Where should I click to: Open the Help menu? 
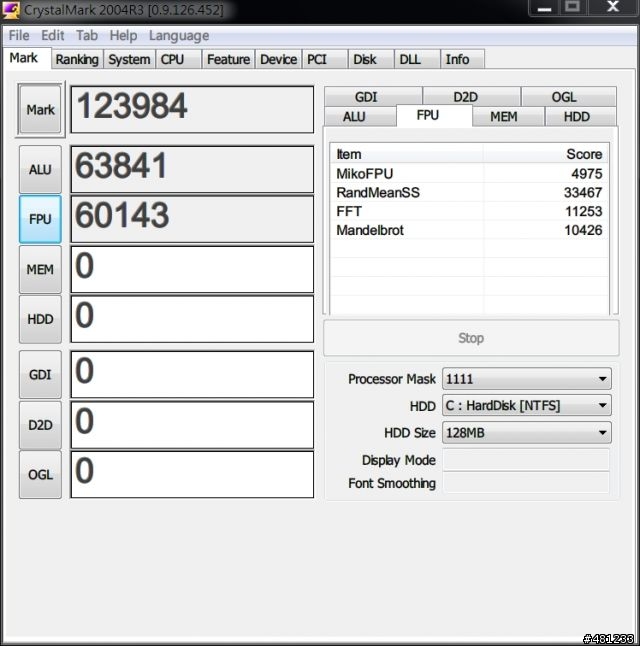click(x=123, y=35)
